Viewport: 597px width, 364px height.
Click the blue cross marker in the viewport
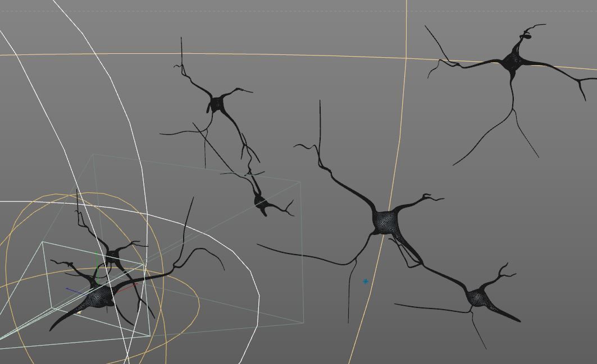(366, 282)
